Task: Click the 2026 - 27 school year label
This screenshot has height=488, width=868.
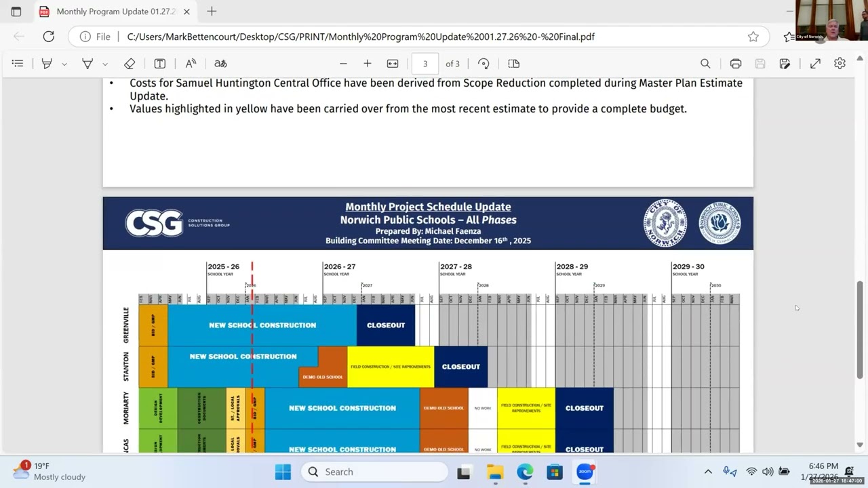Action: [339, 266]
